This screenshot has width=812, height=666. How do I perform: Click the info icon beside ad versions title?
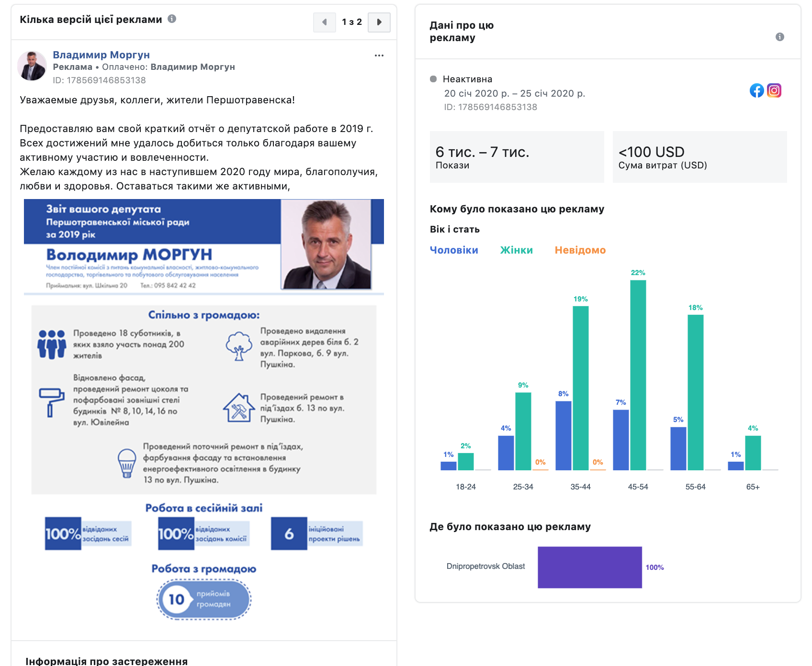pyautogui.click(x=172, y=19)
